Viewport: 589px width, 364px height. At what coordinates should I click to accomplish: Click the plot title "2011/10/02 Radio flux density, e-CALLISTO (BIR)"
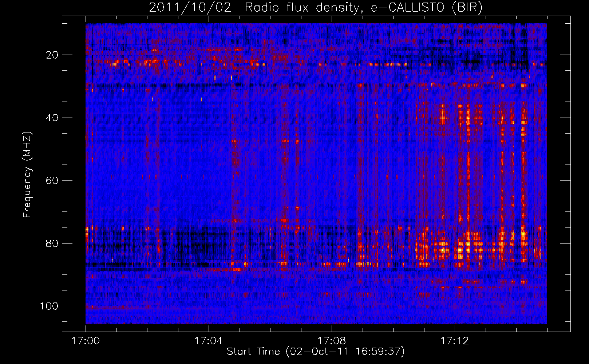tap(316, 8)
